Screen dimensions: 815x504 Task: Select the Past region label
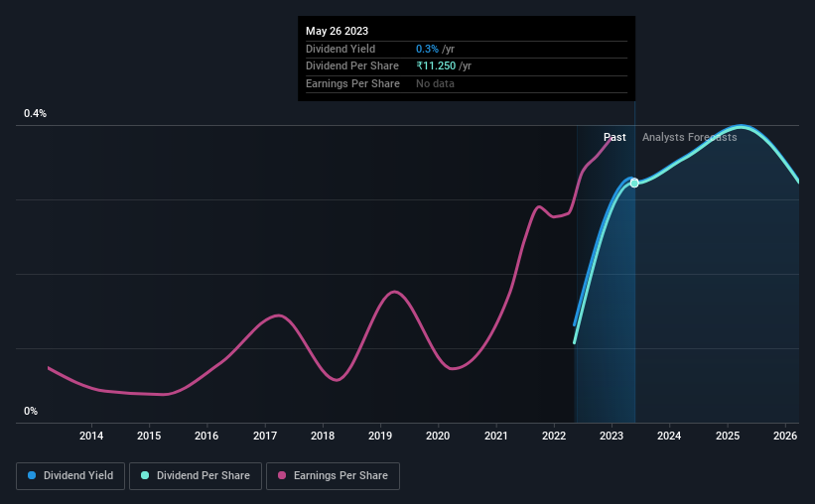pos(614,137)
